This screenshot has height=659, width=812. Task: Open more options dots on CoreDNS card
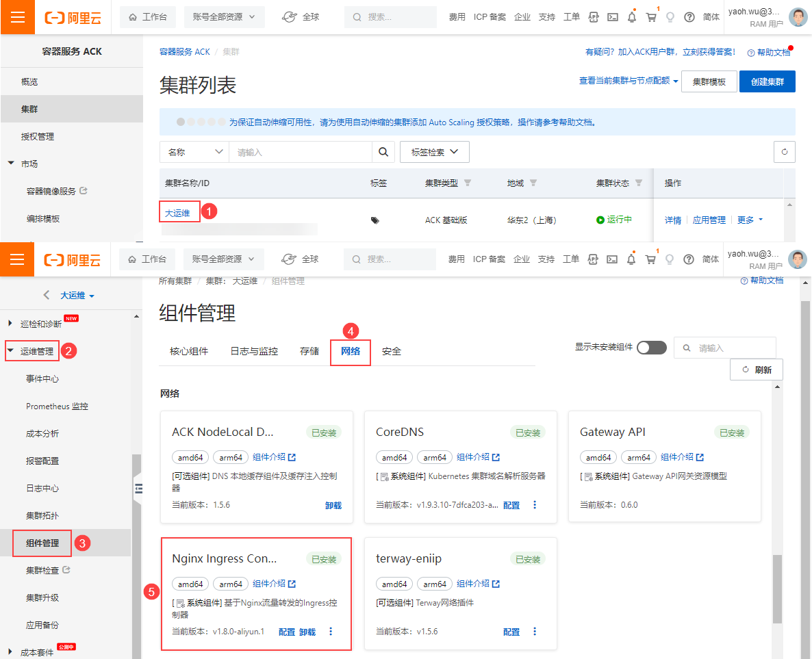click(x=535, y=505)
